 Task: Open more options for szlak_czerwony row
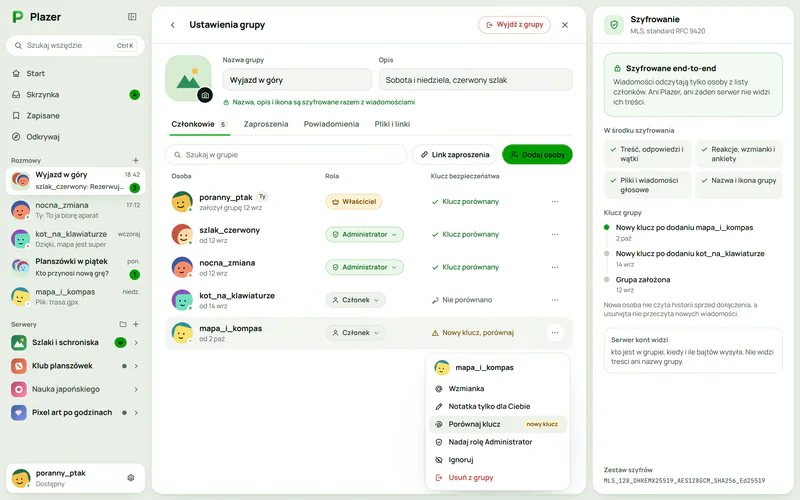point(555,234)
